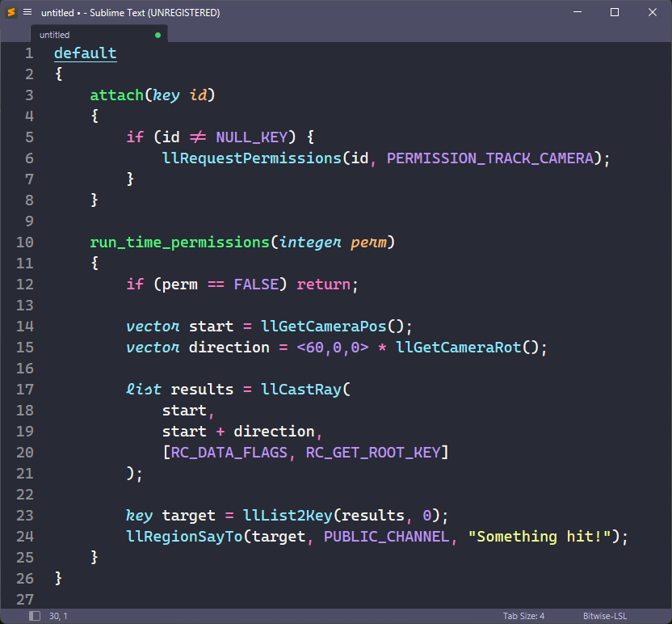The width and height of the screenshot is (672, 624).
Task: Click the integer type on line 10
Action: pos(310,242)
